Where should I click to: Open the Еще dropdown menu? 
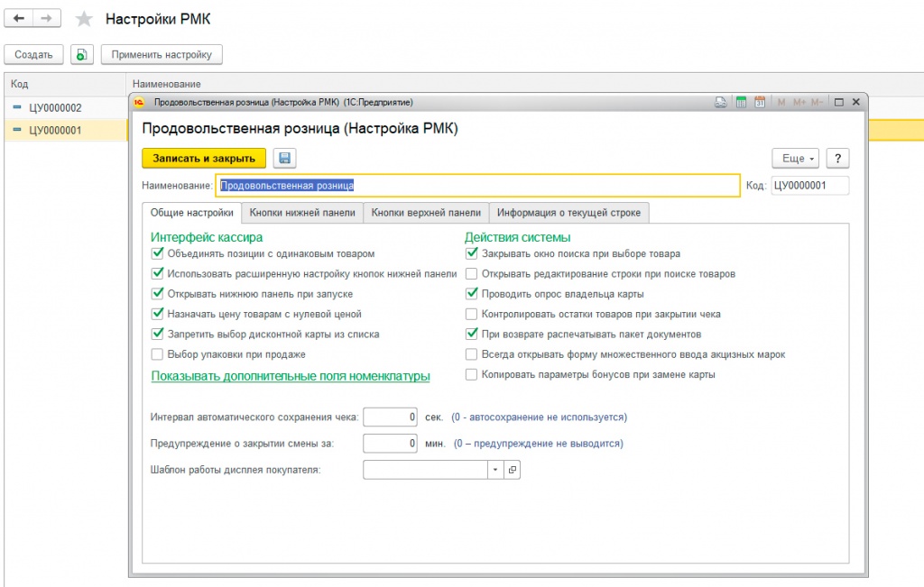(x=796, y=159)
